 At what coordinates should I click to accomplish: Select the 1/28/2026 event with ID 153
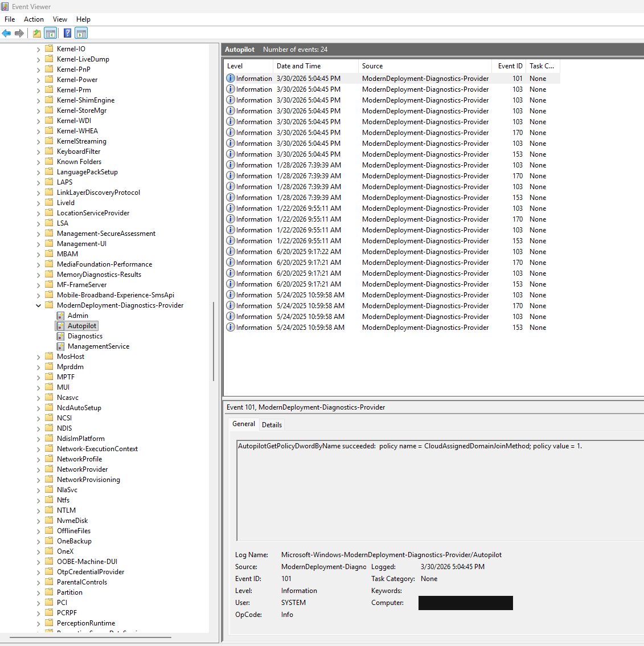[392, 197]
